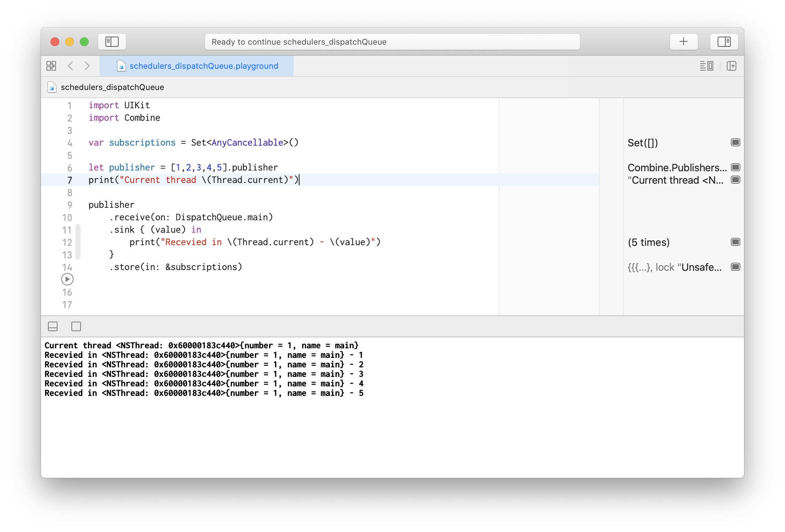Click console line 'Current thread <NSThread'

[x=201, y=345]
